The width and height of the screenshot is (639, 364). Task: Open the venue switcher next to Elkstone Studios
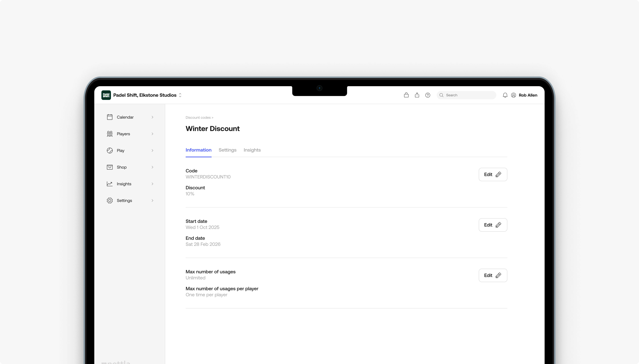point(180,95)
